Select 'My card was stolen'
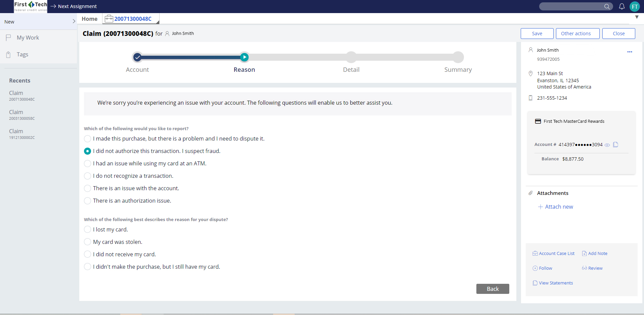Viewport: 644px width, 315px height. pos(87,242)
